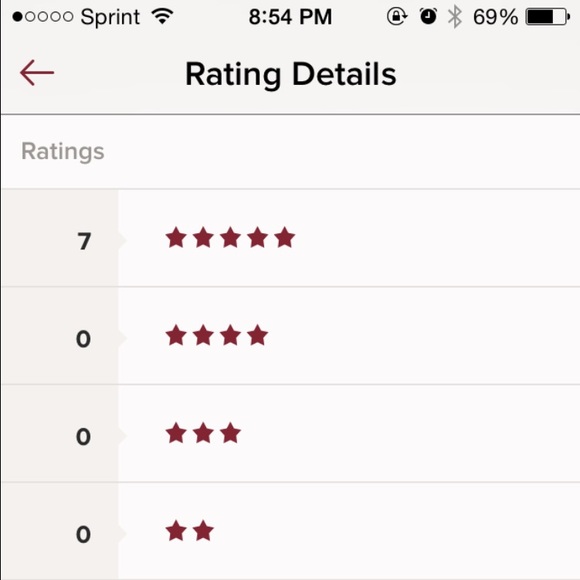This screenshot has height=580, width=580.
Task: Tap the back arrow icon
Action: click(x=37, y=73)
